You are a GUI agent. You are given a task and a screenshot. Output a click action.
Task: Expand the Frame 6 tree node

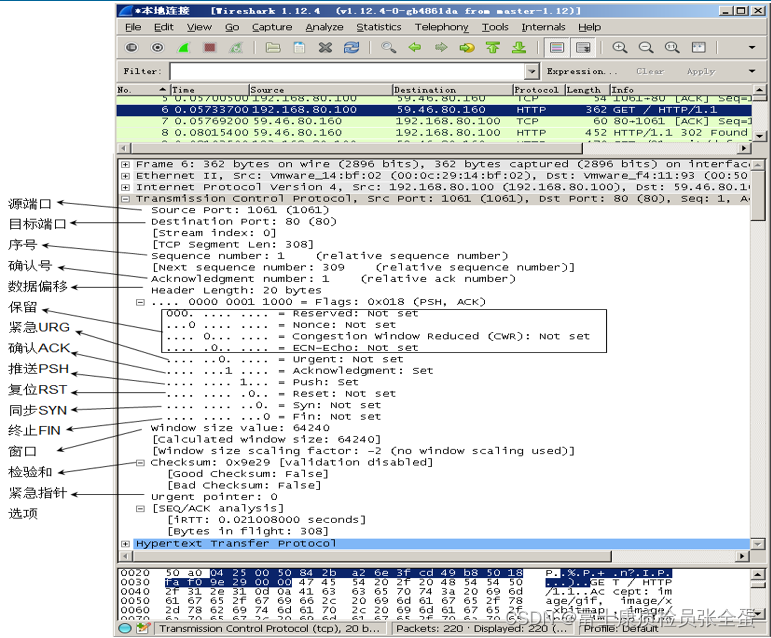click(x=125, y=164)
